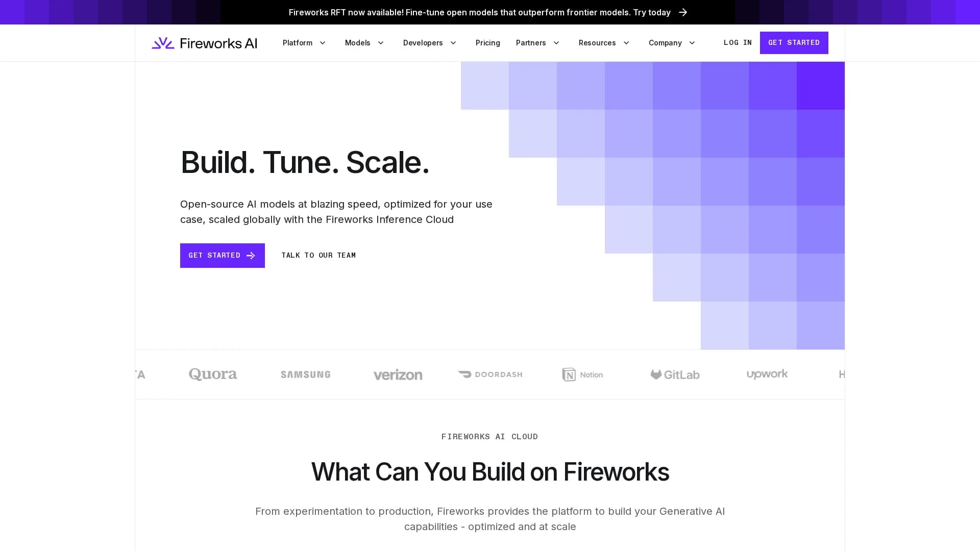Click the hero GET STARTED button
This screenshot has height=551, width=980.
(x=223, y=256)
